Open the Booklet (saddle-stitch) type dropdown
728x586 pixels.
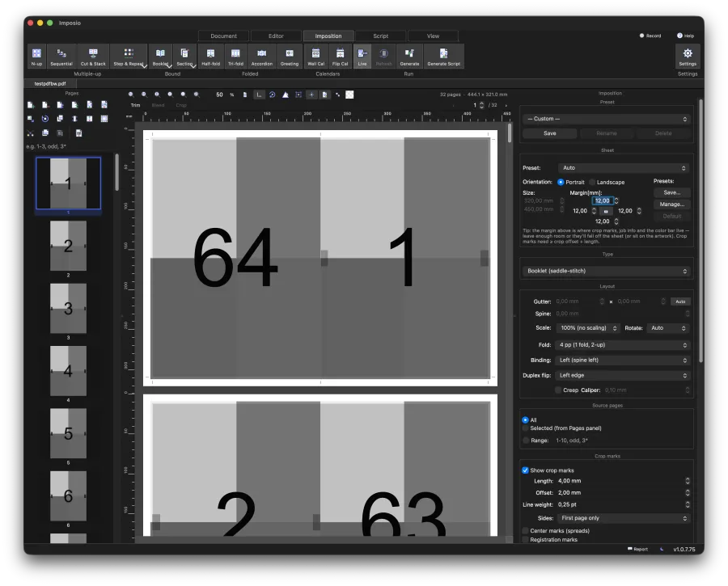pyautogui.click(x=607, y=271)
